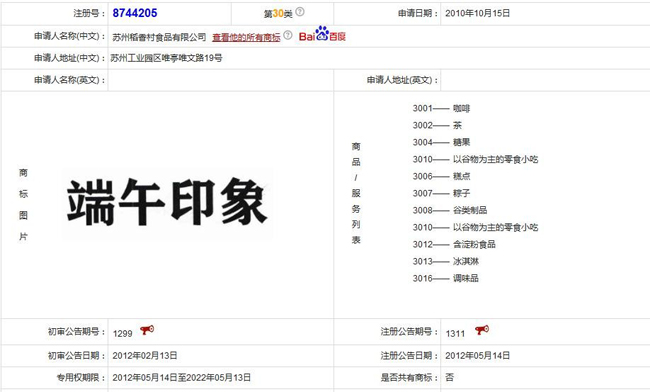Click the applicant name 苏州稻香村食品有限公司
This screenshot has width=650, height=392.
(x=159, y=37)
